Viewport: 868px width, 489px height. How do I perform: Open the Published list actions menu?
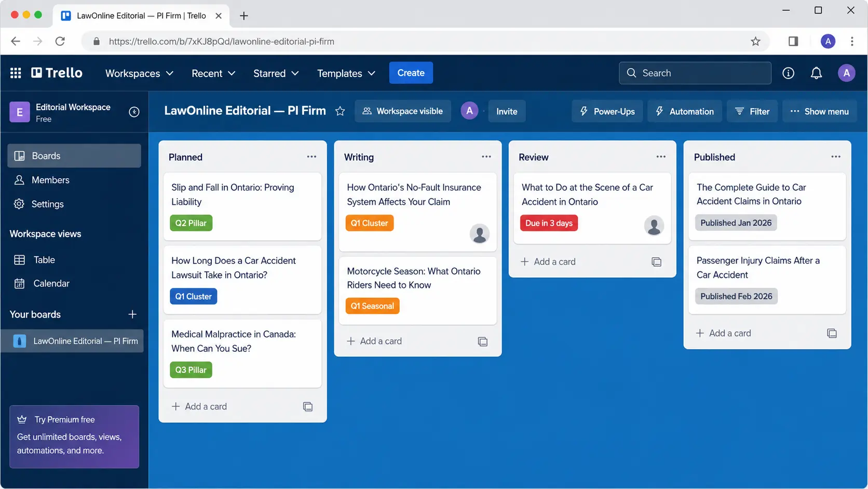(x=836, y=157)
